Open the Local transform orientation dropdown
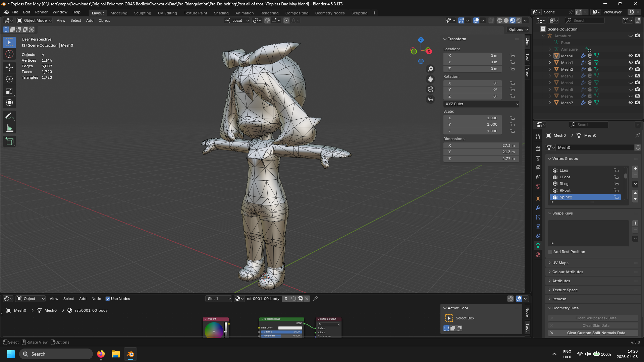This screenshot has width=644, height=362. click(x=237, y=20)
